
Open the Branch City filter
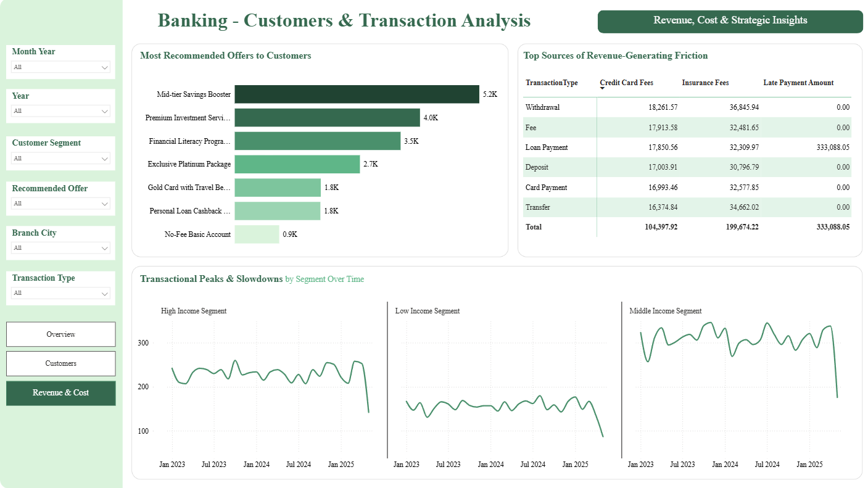[x=61, y=248]
